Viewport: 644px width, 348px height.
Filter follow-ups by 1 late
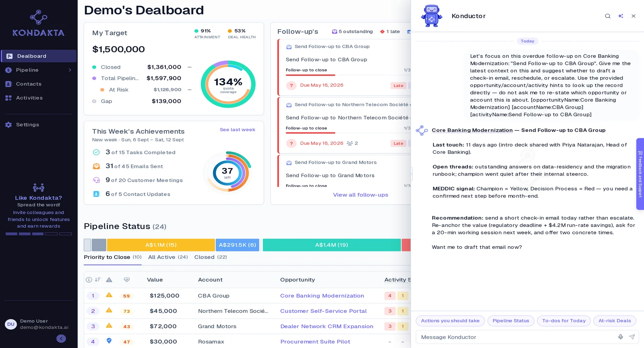390,32
